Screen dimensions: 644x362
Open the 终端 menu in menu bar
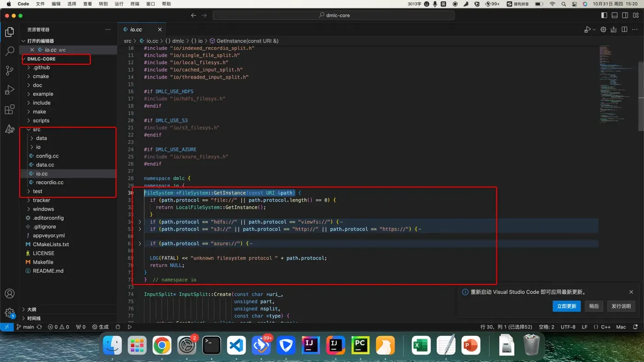point(135,4)
